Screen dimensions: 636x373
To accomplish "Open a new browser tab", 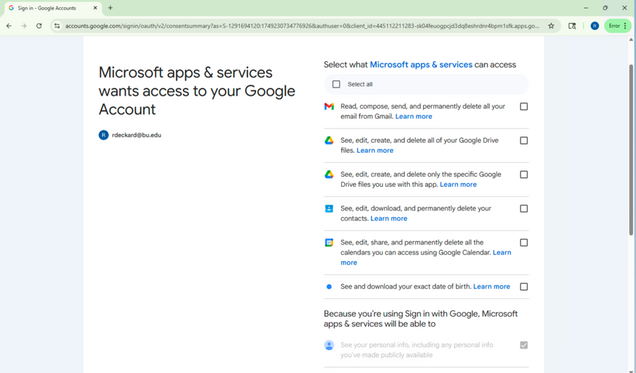I will (x=110, y=8).
